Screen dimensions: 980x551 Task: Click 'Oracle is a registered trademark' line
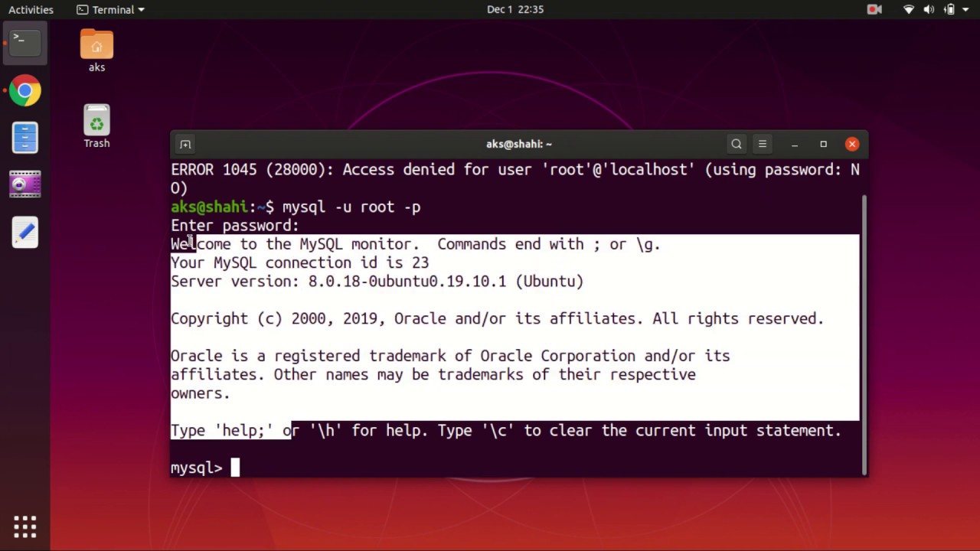[x=450, y=356]
